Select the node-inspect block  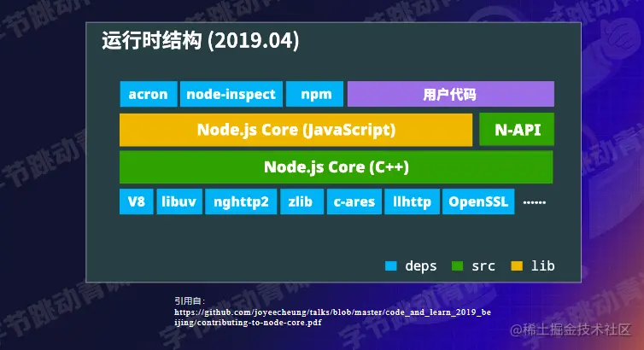click(231, 94)
